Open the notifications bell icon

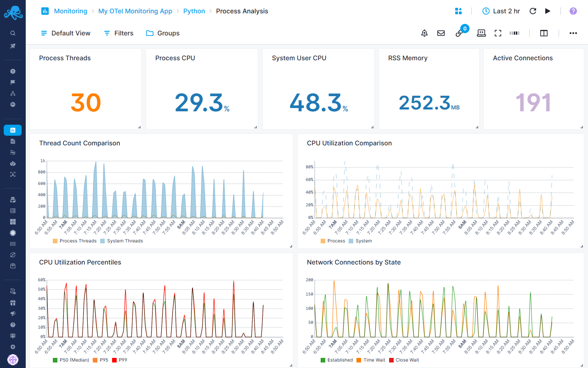click(x=424, y=33)
